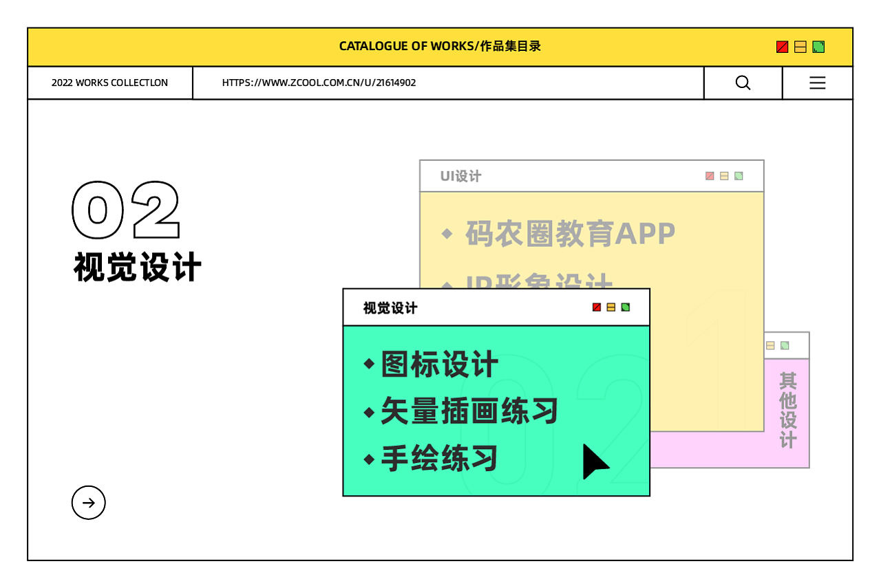Viewport: 881px width, 588px height.
Task: Click green square icon in 其他设计 window
Action: tap(785, 345)
